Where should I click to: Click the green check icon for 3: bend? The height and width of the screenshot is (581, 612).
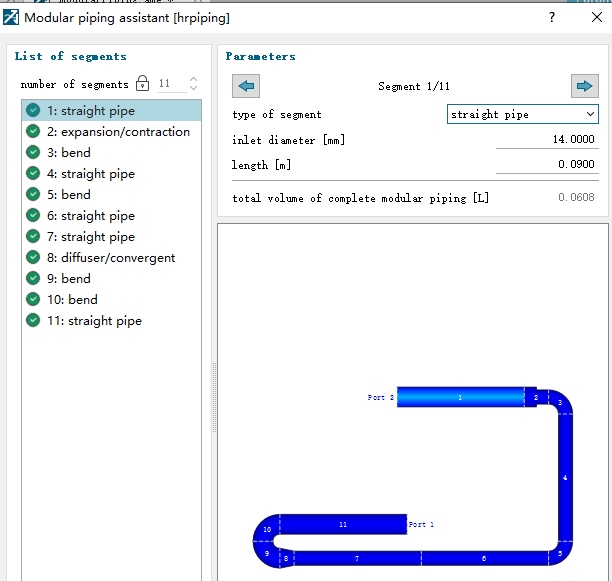(x=33, y=153)
